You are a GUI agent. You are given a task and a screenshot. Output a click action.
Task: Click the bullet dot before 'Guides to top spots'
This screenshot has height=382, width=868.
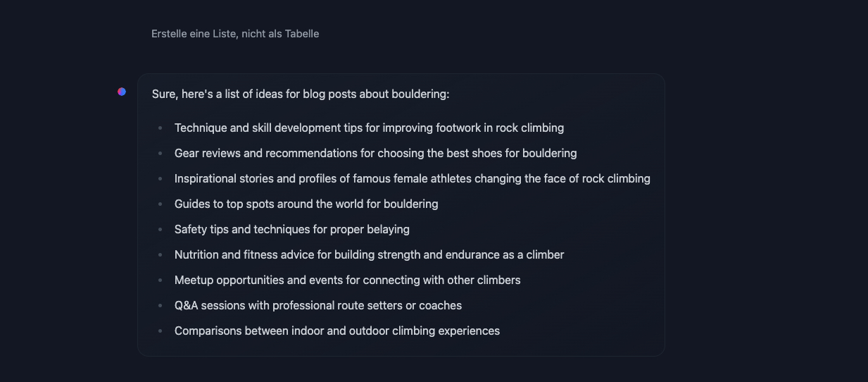point(161,204)
